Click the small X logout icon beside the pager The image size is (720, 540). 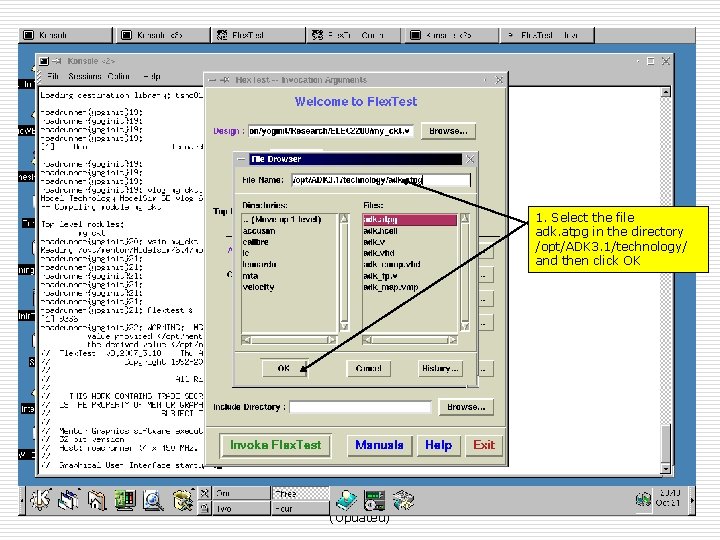point(204,494)
